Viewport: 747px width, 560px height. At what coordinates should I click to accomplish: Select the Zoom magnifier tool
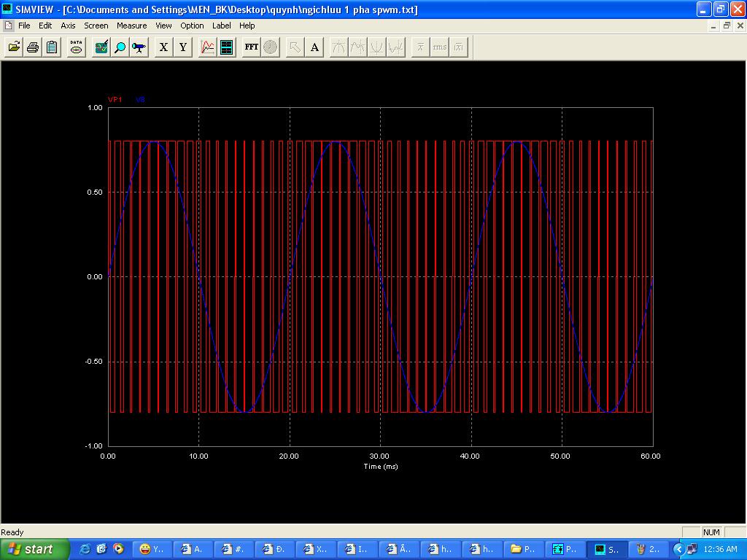[x=120, y=47]
